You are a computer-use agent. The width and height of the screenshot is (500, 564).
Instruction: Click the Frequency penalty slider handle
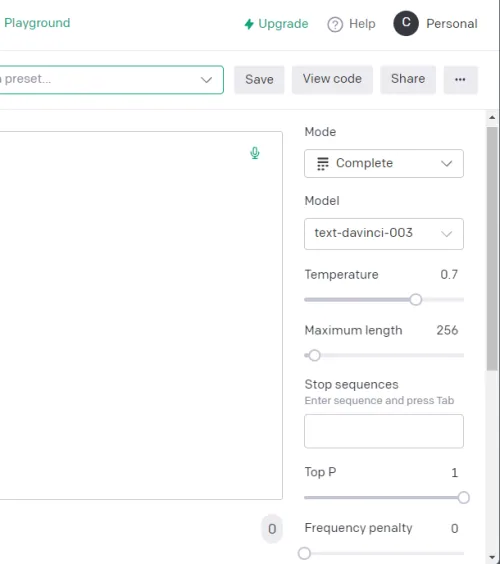[x=304, y=553]
